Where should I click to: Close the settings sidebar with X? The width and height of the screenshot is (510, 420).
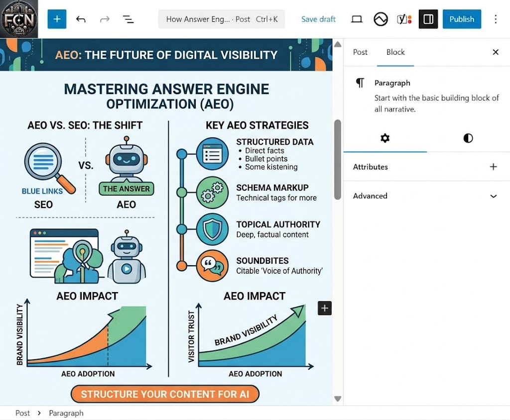pyautogui.click(x=495, y=52)
